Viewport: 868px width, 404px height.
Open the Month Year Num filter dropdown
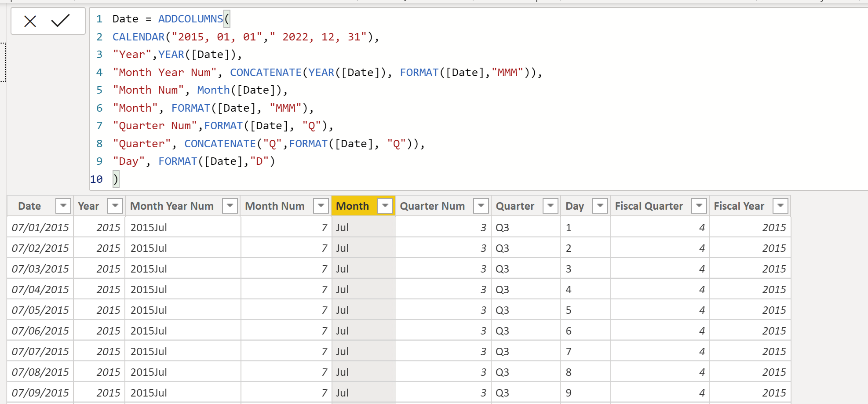click(x=230, y=206)
